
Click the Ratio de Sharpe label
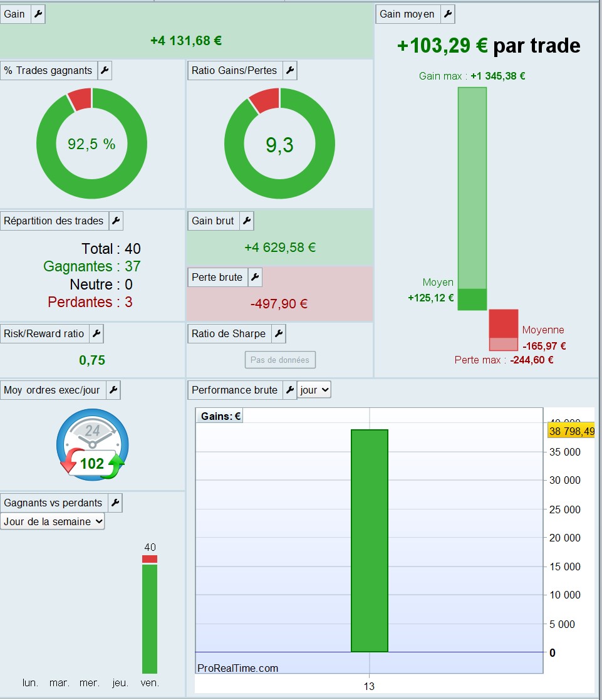point(229,334)
